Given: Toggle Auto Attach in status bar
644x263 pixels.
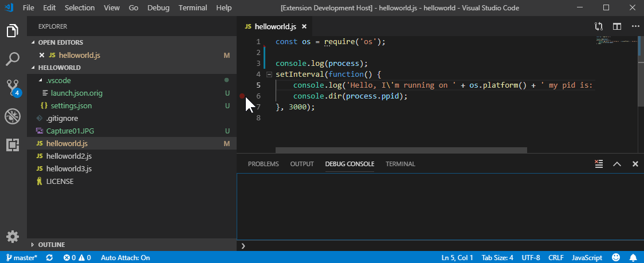Looking at the screenshot, I should [x=125, y=258].
